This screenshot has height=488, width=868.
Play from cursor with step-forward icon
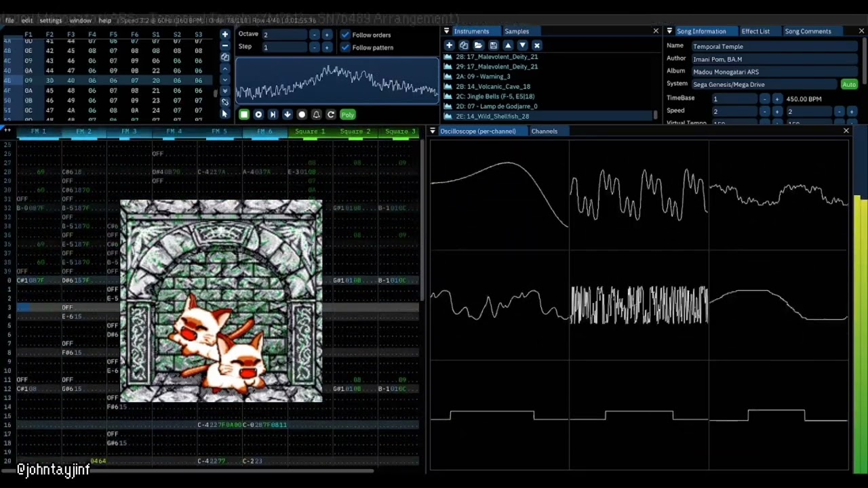click(273, 115)
